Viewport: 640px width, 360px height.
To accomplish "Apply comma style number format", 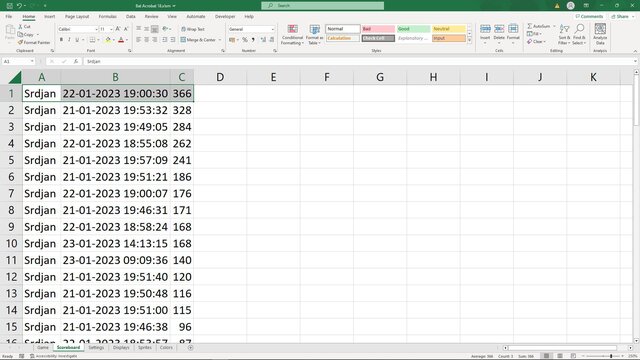I will (x=253, y=40).
